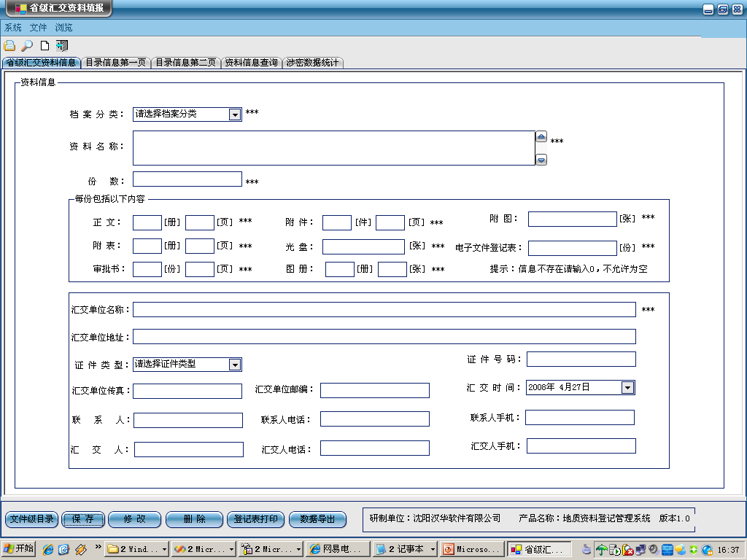
Task: Open the 开始 Start button
Action: point(19,549)
